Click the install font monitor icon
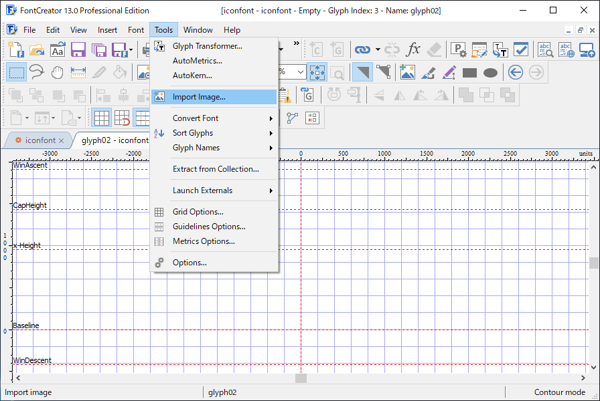 587,49
